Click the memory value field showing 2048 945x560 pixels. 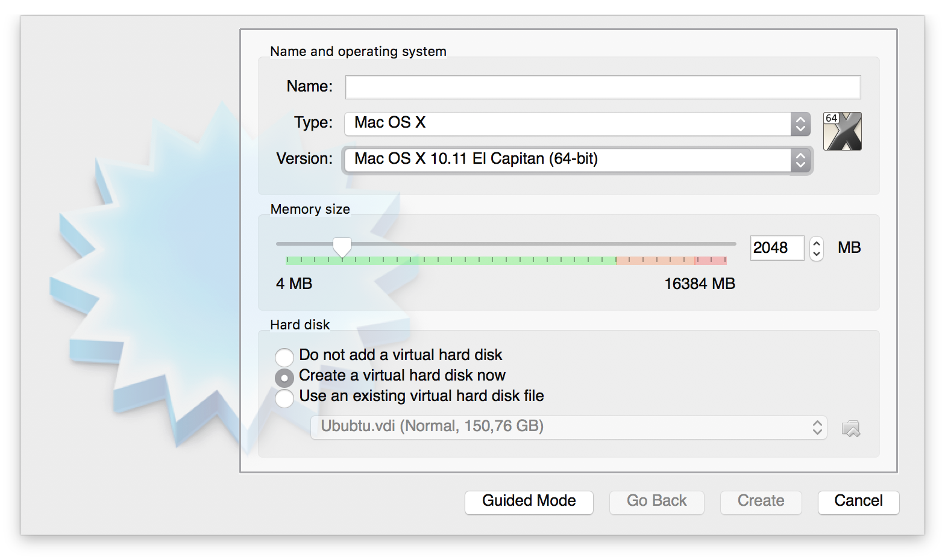pos(776,248)
